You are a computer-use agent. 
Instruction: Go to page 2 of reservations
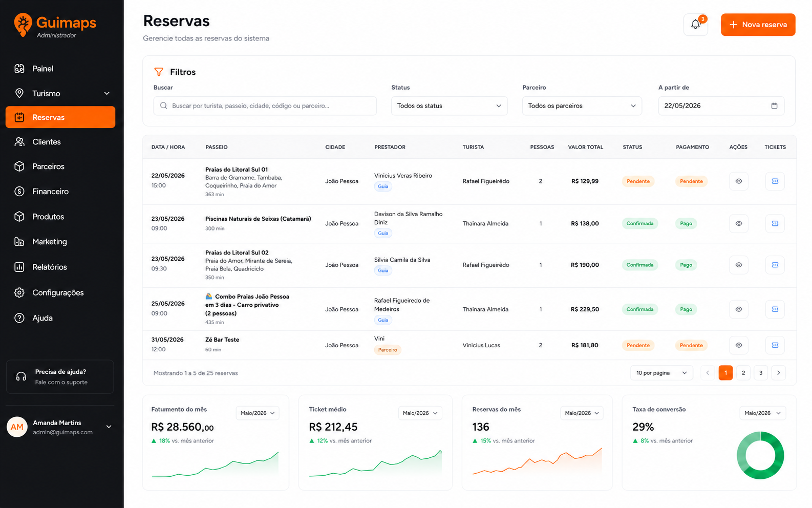coord(743,373)
